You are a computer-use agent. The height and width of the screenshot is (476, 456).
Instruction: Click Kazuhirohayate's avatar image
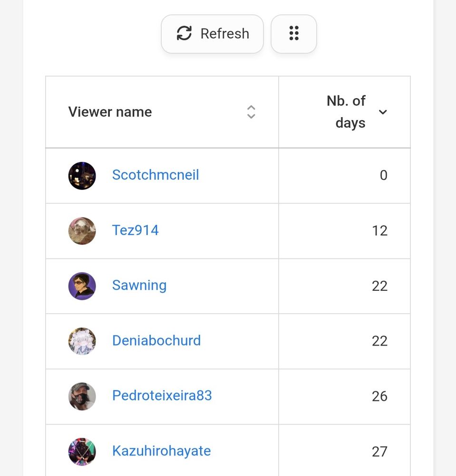(82, 451)
